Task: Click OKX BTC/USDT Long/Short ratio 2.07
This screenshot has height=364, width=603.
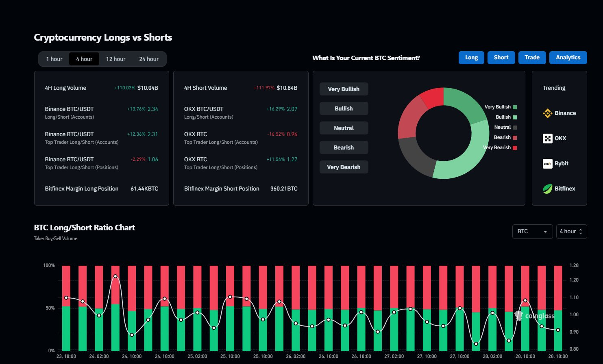Action: (292, 109)
